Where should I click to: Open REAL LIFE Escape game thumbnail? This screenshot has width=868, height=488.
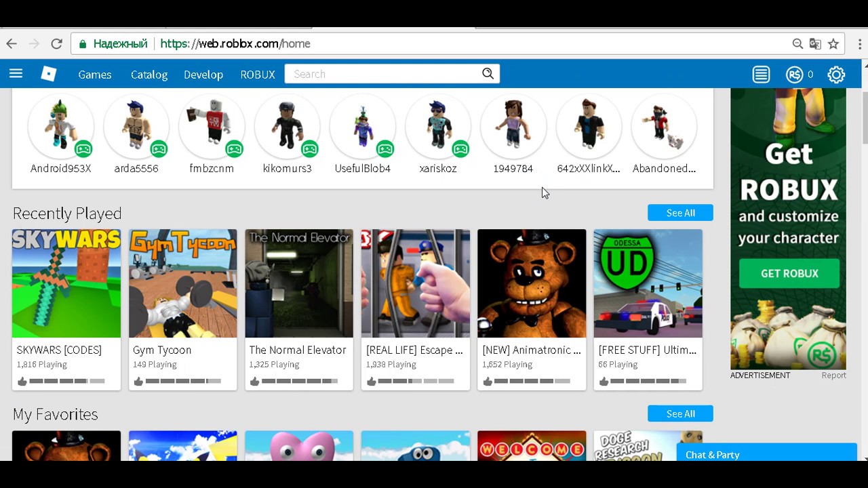(416, 283)
